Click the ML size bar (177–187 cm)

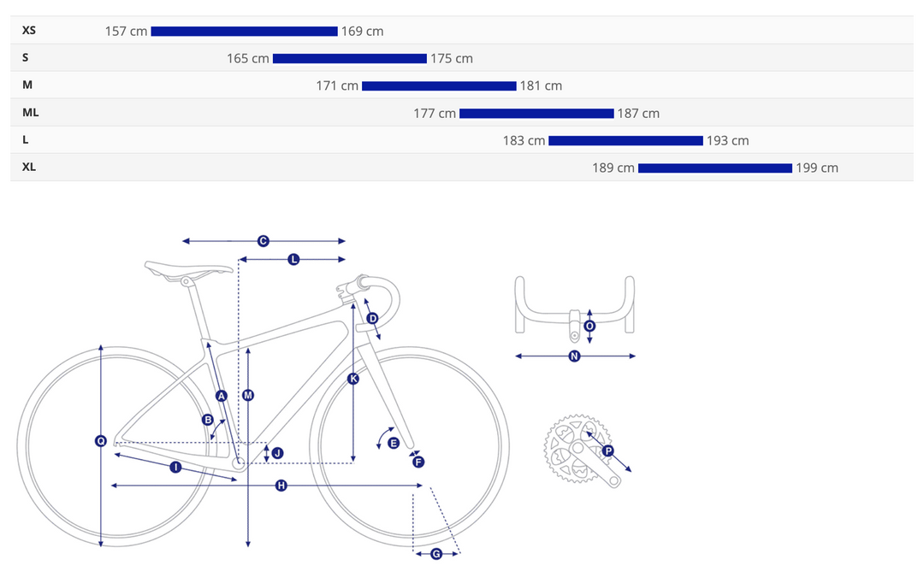536,114
